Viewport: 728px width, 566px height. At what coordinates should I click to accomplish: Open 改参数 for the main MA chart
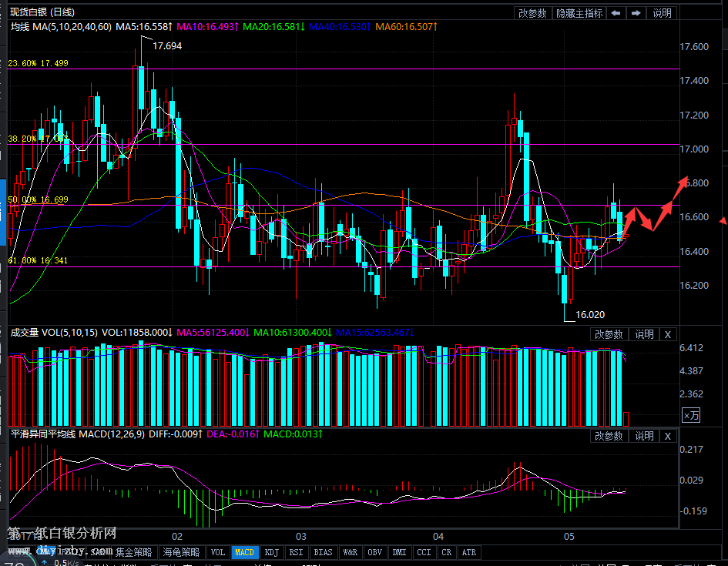[x=532, y=13]
